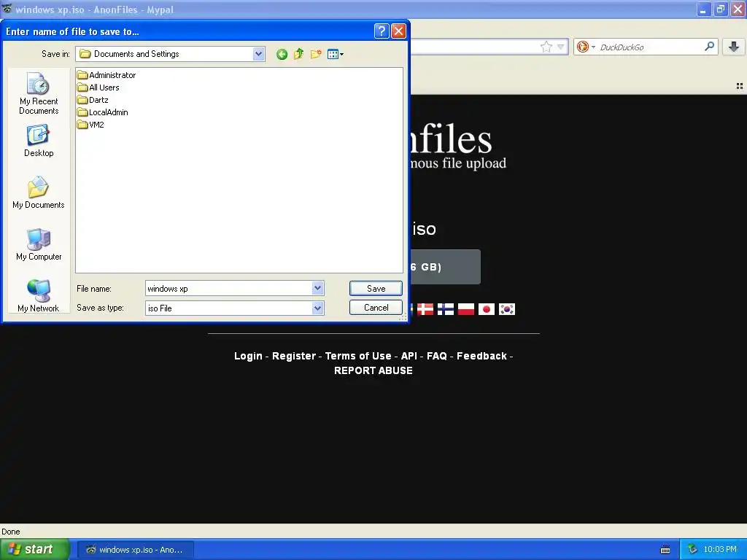Open the address bar history dropdown arrow

click(x=561, y=47)
